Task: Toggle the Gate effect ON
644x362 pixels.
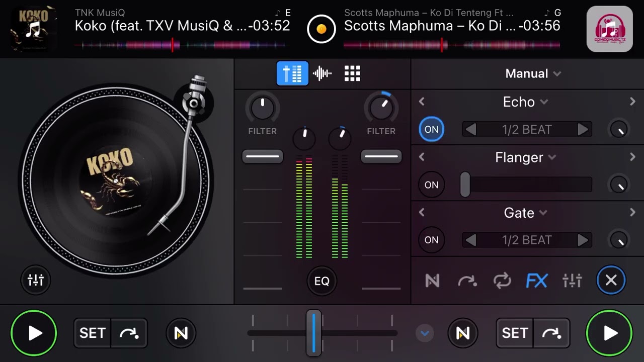Action: [x=431, y=240]
